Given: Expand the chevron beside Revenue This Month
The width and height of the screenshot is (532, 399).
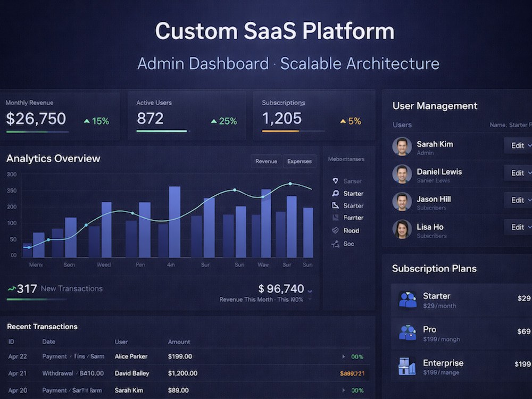Looking at the screenshot, I should point(310,299).
